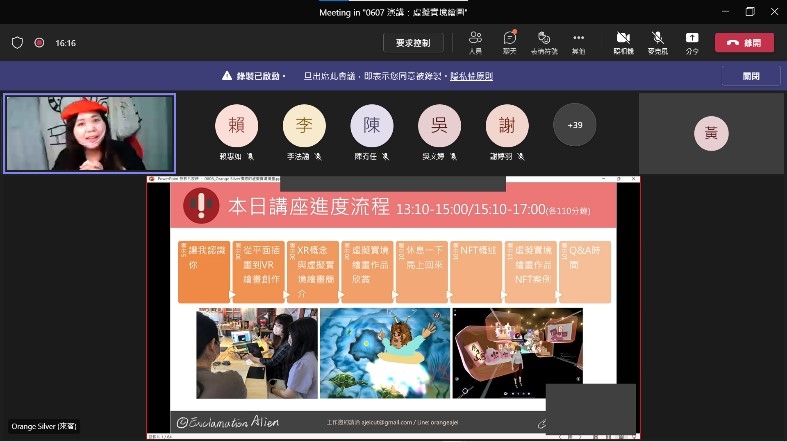Click the Request control button
The width and height of the screenshot is (787, 442).
[x=413, y=43]
